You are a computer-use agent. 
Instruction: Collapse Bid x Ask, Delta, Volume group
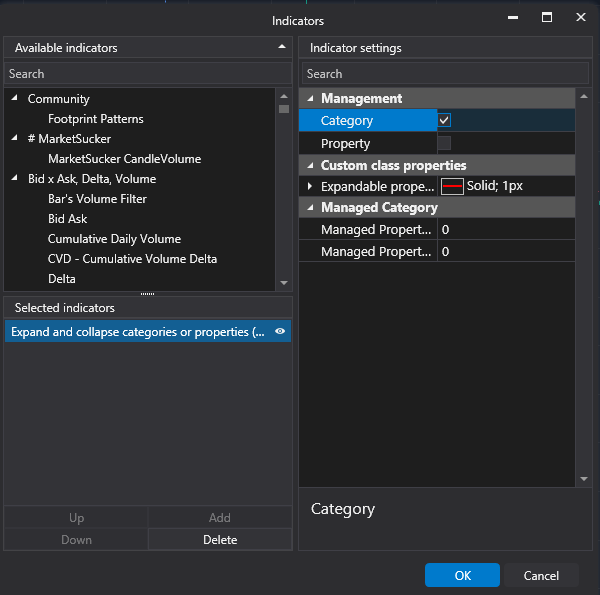[15, 178]
